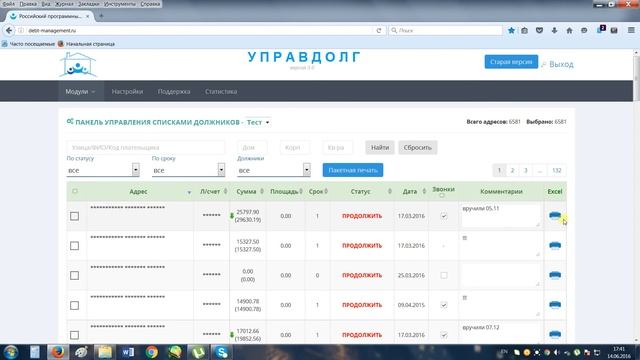Reload the page with the refresh icon
This screenshot has height=360, width=640.
379,31
